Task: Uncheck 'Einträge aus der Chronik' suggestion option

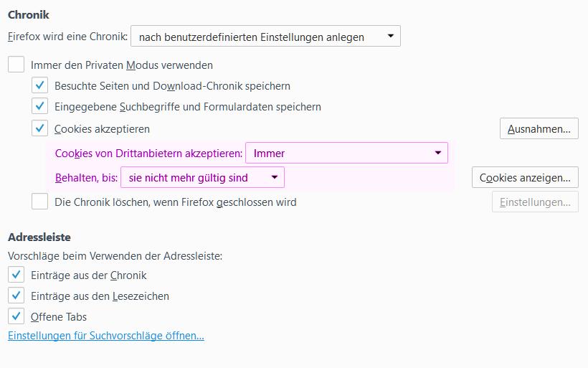Action: [16, 275]
